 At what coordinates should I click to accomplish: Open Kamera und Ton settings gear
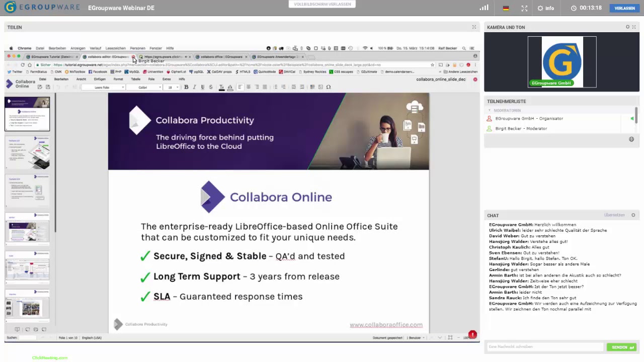[627, 27]
